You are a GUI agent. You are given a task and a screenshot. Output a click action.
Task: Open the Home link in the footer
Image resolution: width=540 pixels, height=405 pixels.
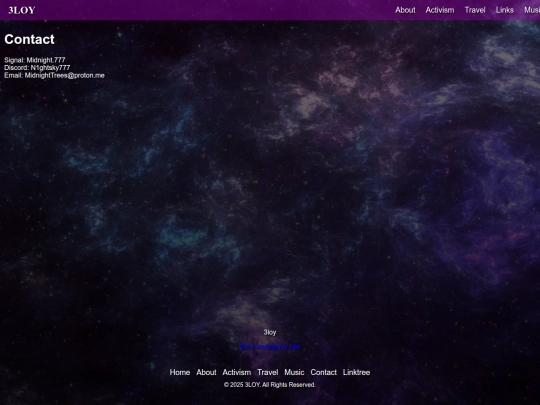180,372
